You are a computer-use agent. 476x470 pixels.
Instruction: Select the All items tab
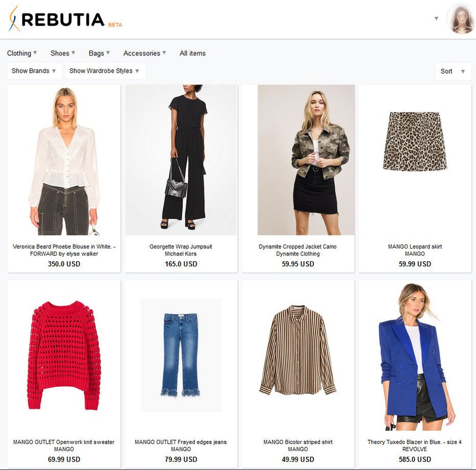click(x=192, y=53)
